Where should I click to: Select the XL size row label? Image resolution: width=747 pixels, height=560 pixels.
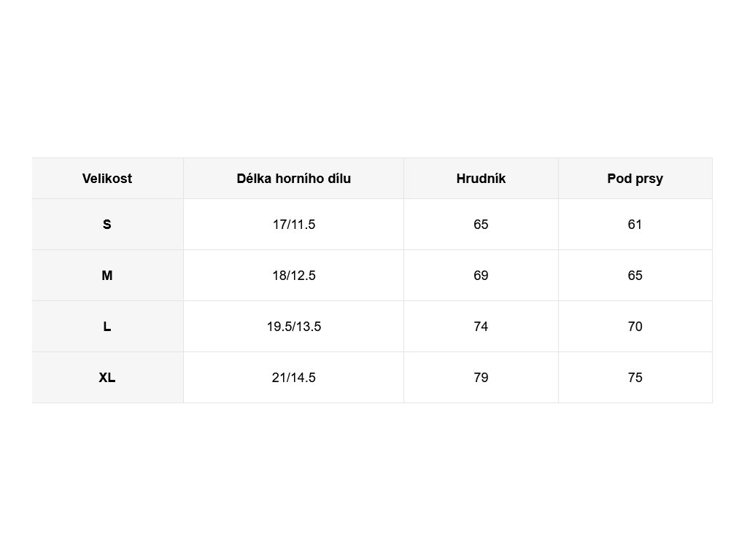click(107, 377)
